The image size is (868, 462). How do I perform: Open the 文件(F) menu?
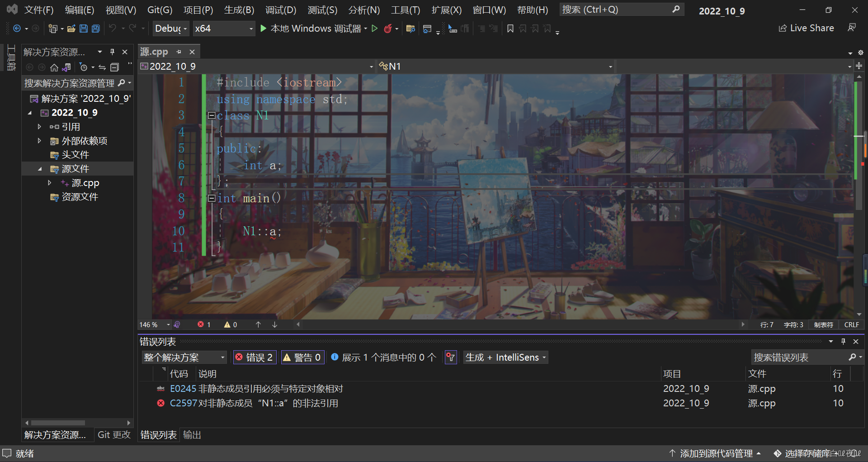[38, 10]
